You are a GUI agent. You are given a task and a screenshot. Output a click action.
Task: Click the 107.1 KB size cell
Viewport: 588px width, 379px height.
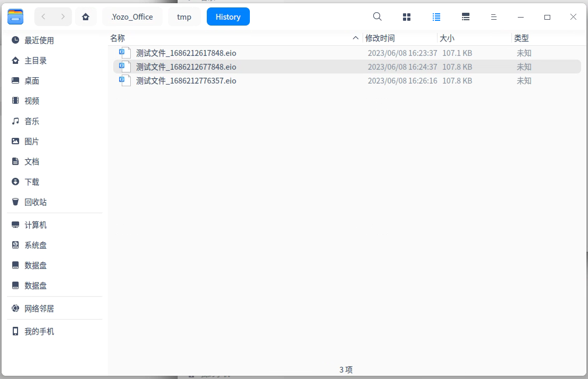[457, 53]
